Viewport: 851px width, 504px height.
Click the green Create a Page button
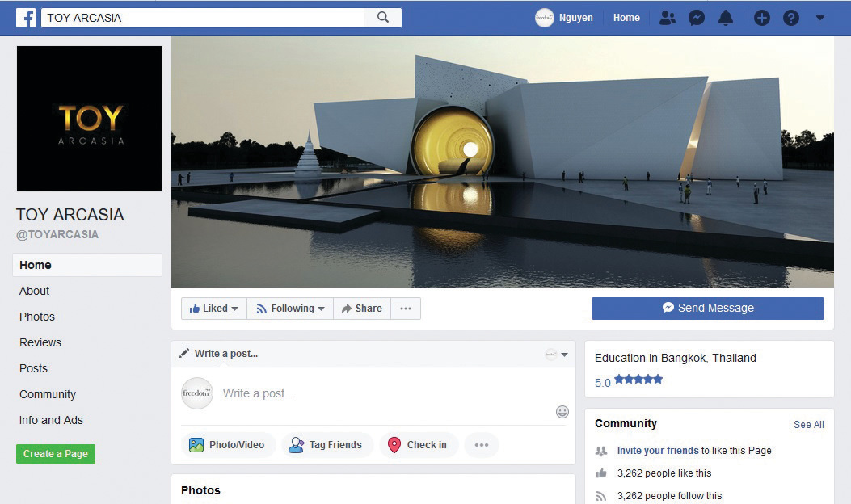pos(56,454)
